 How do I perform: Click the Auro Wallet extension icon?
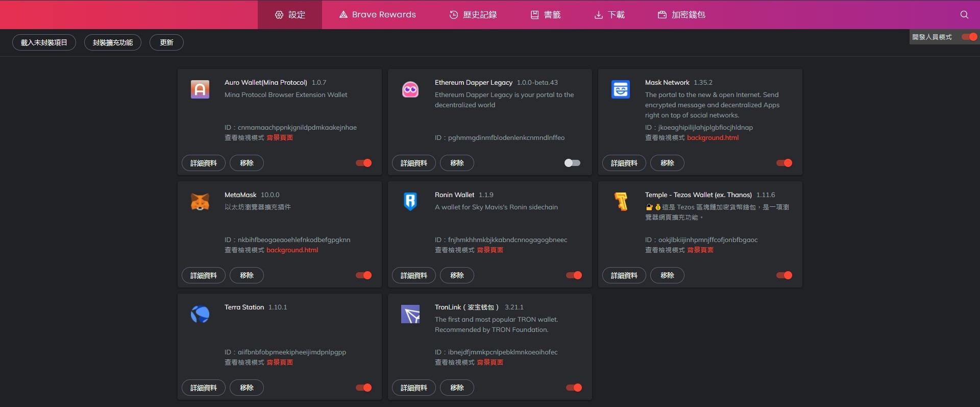click(200, 89)
